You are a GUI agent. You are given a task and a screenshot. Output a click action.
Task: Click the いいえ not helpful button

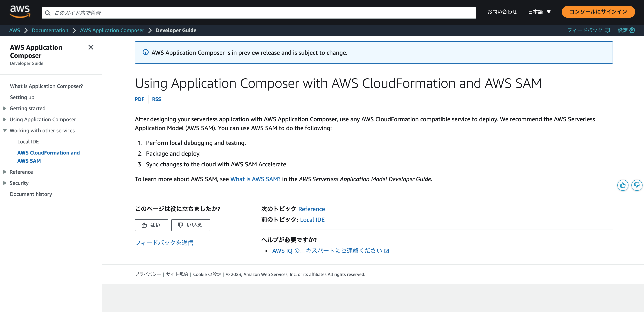(191, 225)
